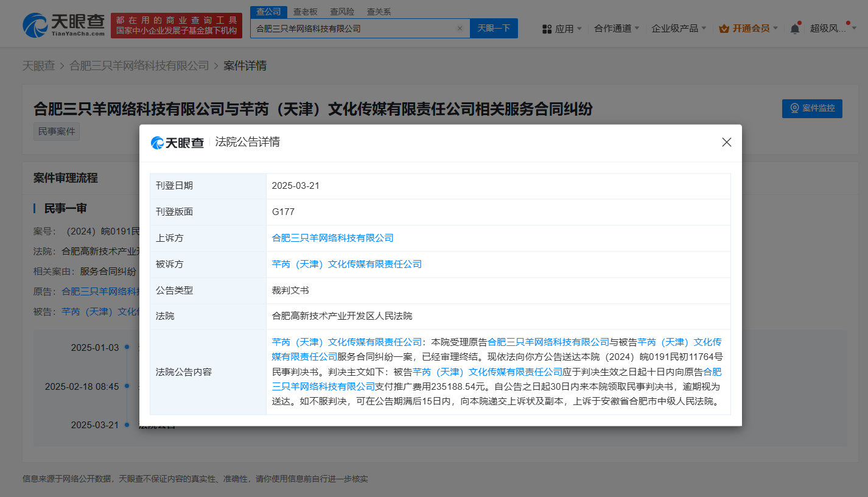Screen dimensions: 868x497
Task: Click the 案件监控 button
Action: [812, 108]
